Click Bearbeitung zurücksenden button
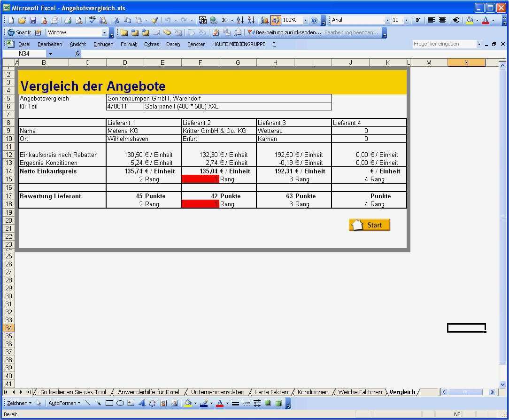Viewport: 509px width, 420px height. [285, 32]
